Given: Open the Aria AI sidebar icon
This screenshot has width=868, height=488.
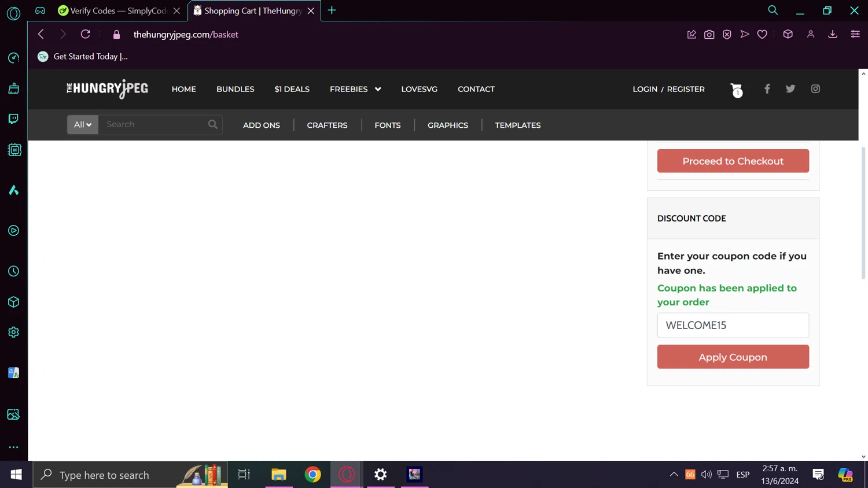Looking at the screenshot, I should (13, 190).
